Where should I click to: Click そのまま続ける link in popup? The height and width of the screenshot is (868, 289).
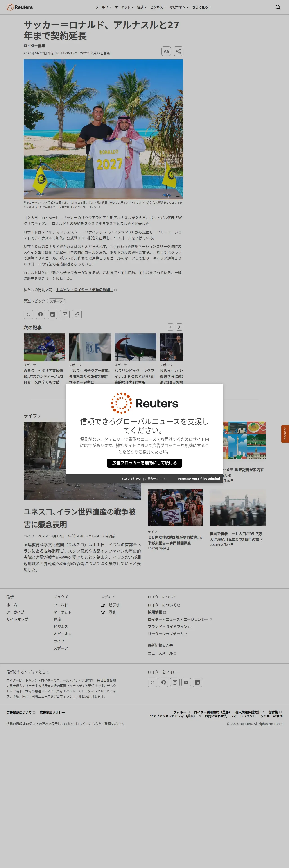click(131, 479)
